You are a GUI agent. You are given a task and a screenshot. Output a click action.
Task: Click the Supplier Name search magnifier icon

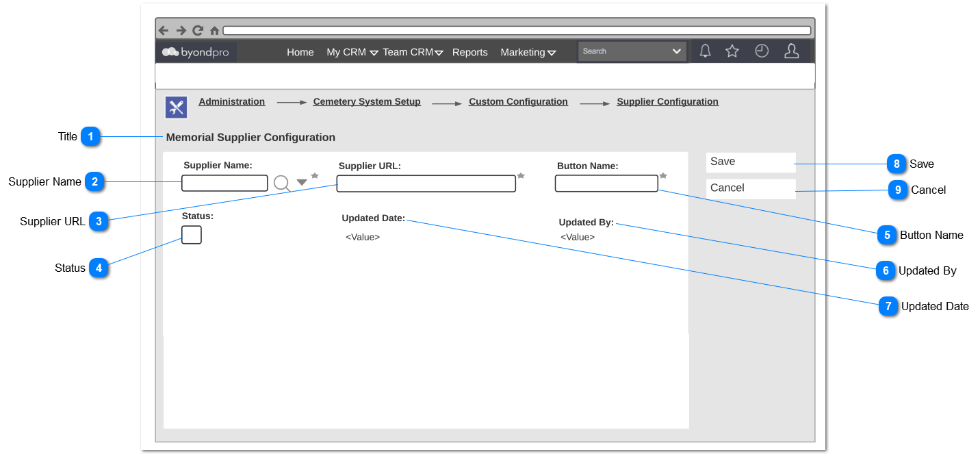282,183
